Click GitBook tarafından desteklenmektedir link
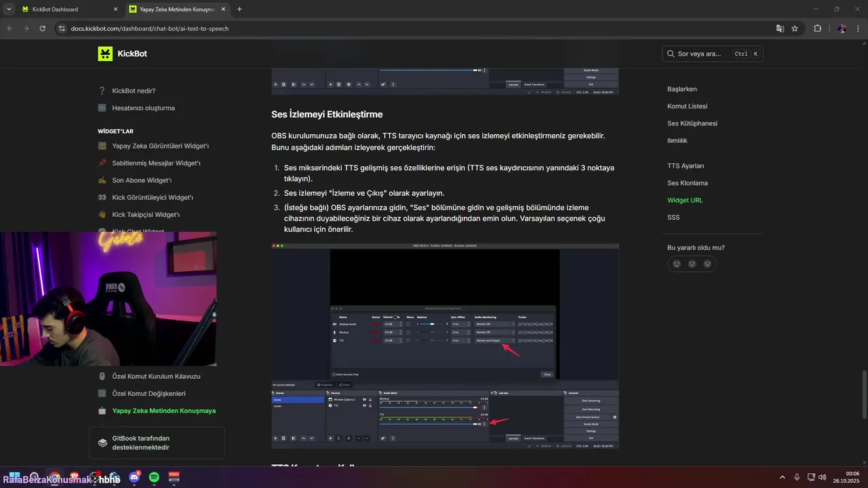Screen dimensions: 868x488 coord(157,443)
